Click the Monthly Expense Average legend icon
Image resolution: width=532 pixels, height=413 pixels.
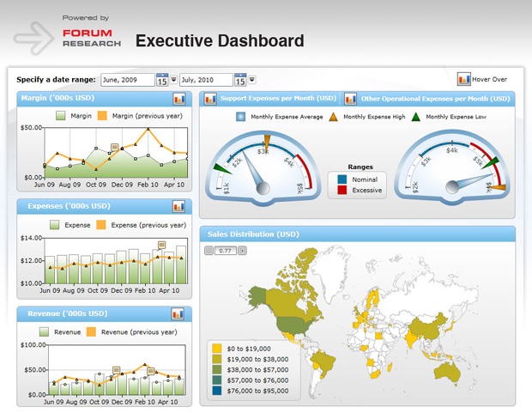(240, 117)
